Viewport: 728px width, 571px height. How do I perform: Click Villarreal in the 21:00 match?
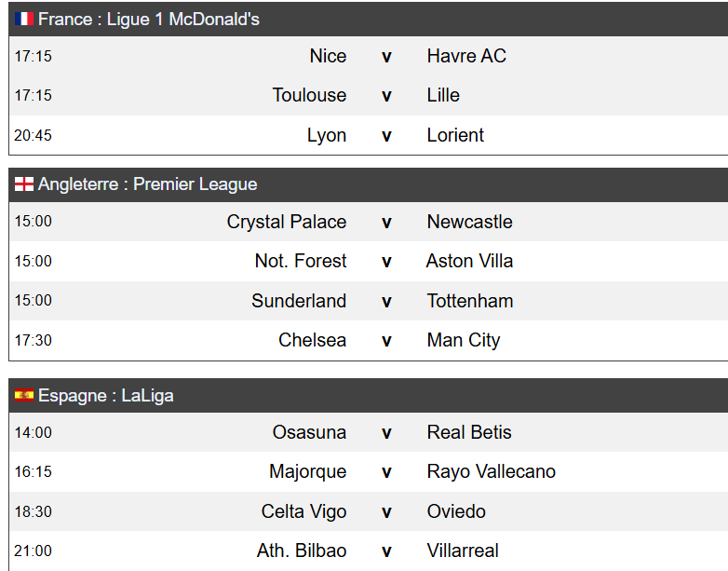[463, 551]
